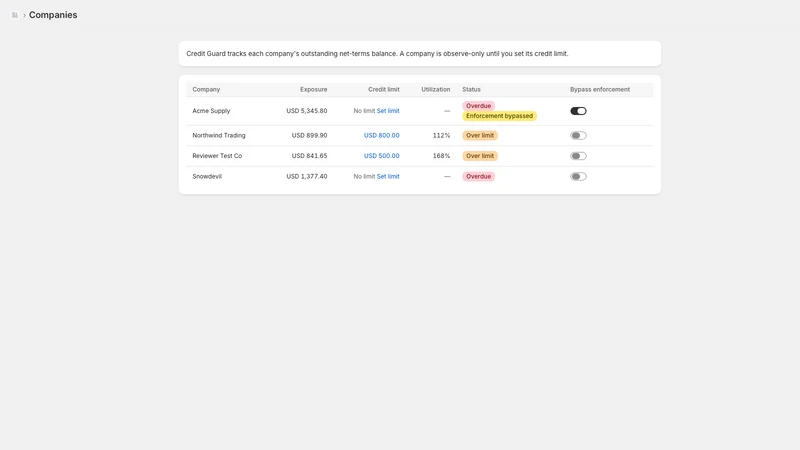Click the Status column header

[x=471, y=89]
